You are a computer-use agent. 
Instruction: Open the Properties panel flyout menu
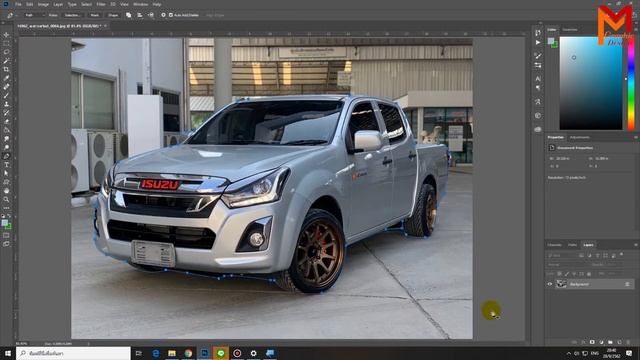click(636, 138)
